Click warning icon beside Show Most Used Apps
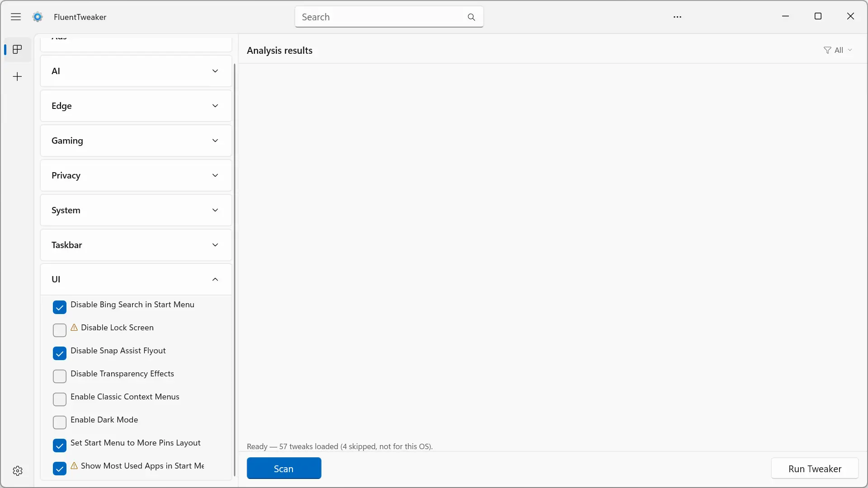 tap(74, 466)
